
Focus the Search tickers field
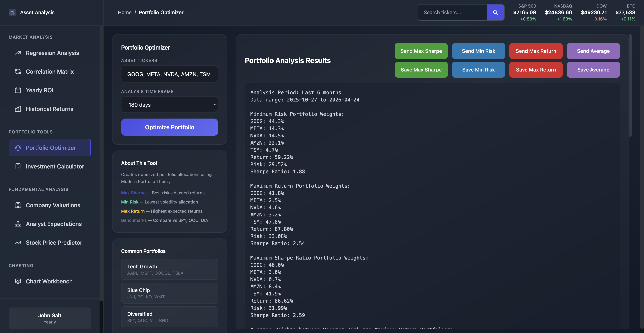(452, 12)
